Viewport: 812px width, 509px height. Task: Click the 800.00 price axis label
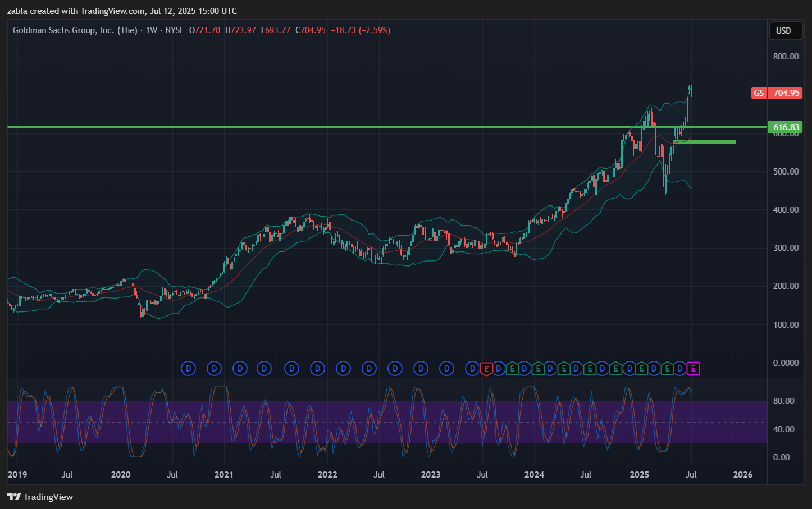click(x=786, y=57)
